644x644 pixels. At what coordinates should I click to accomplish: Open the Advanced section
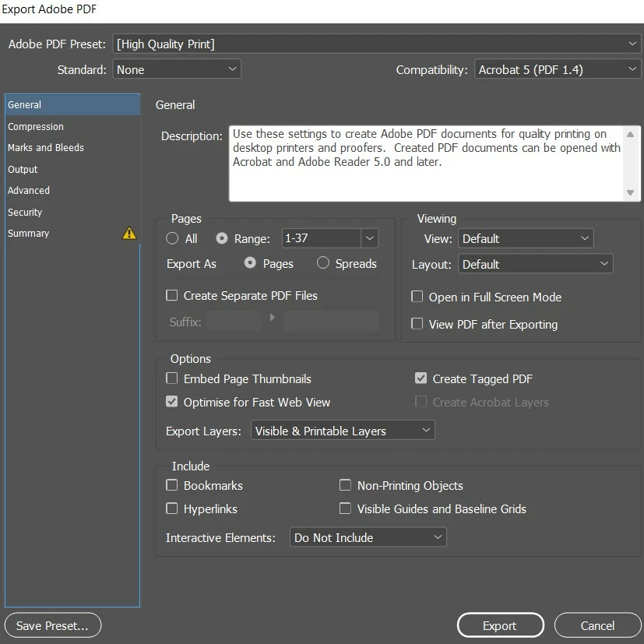click(72, 190)
